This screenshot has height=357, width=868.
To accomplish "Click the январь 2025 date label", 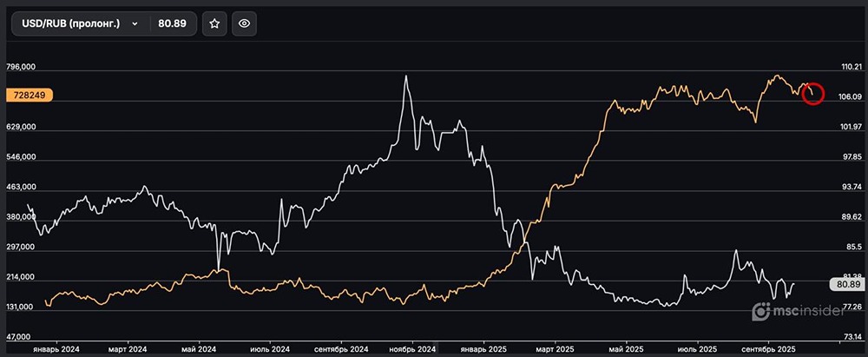I will [x=484, y=350].
